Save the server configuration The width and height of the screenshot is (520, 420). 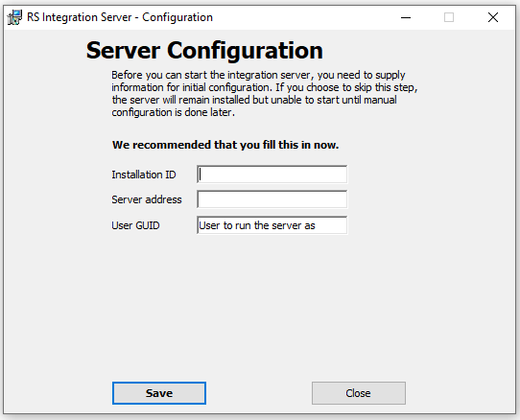click(159, 393)
